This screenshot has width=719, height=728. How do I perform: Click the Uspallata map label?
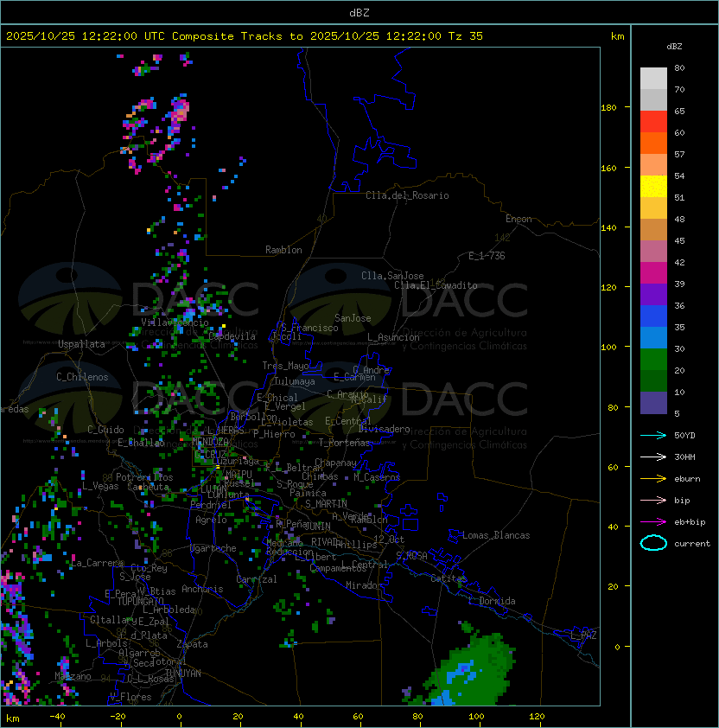[81, 344]
